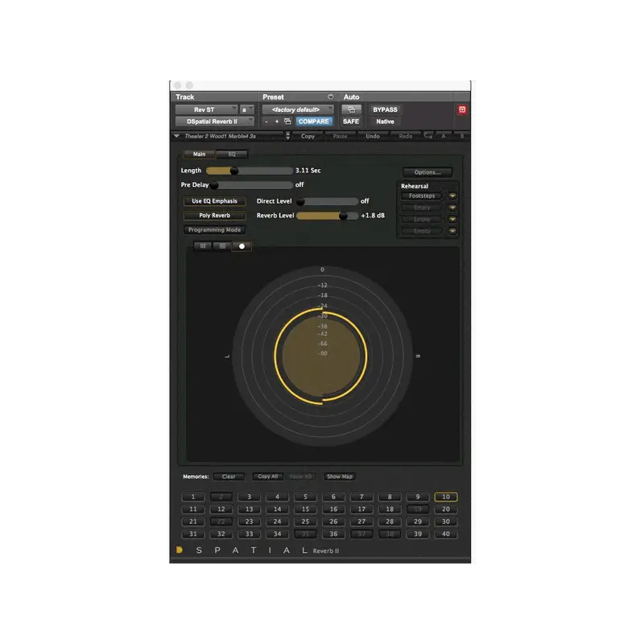Open the Options... dialog
644x644 pixels.
click(x=427, y=172)
